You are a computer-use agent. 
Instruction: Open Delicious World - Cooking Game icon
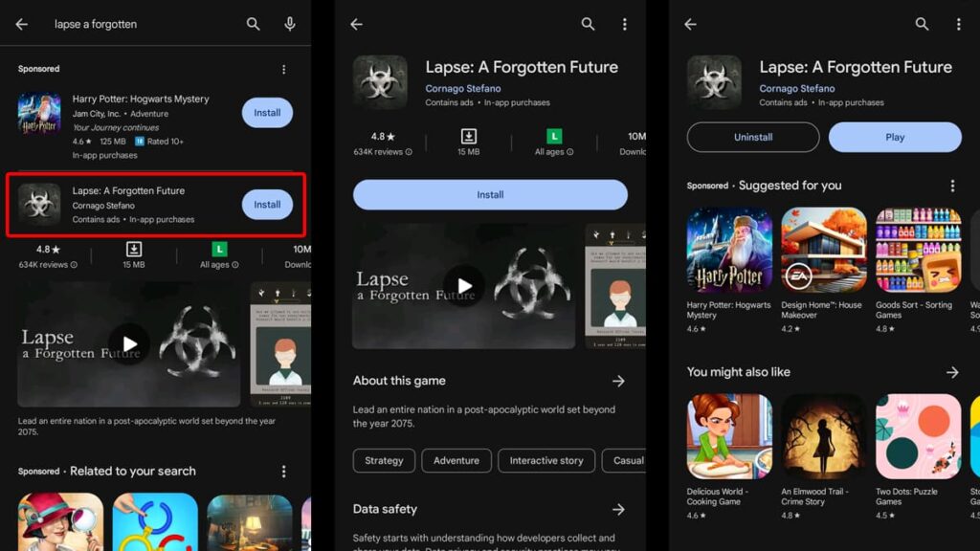[729, 436]
